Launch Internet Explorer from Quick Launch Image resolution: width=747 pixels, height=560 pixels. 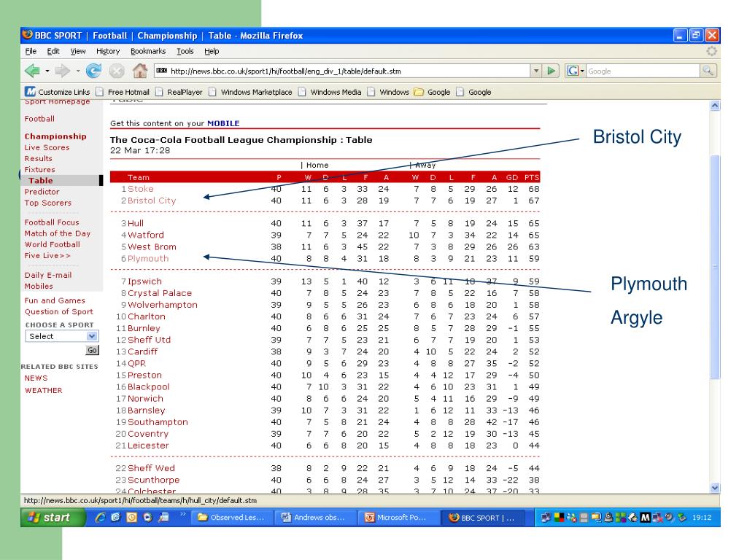[x=100, y=517]
